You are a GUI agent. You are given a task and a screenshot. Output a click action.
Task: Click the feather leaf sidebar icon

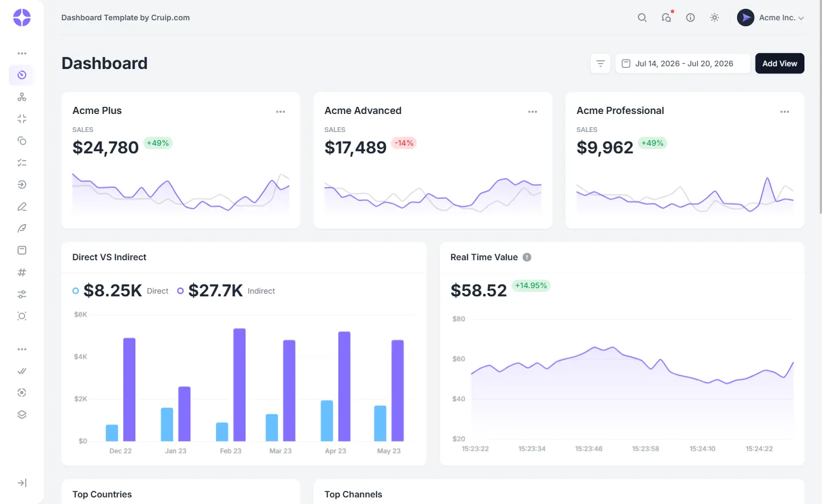(x=22, y=228)
